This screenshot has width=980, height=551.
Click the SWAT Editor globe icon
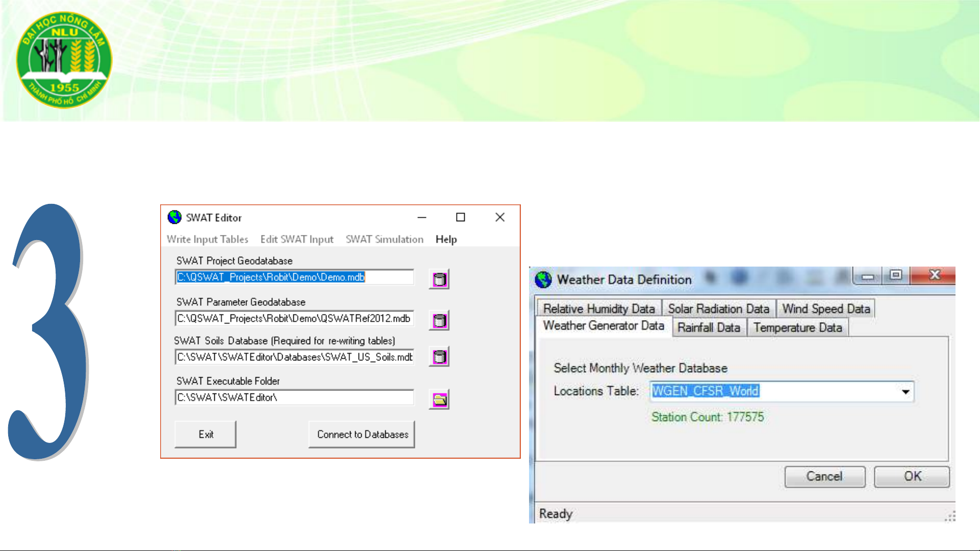click(x=174, y=217)
